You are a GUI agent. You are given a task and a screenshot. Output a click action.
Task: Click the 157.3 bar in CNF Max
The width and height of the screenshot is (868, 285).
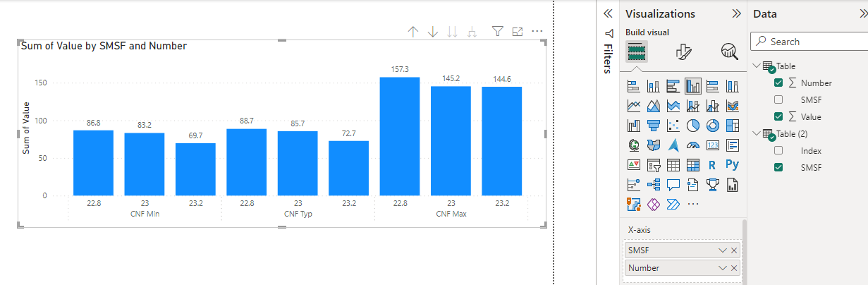pyautogui.click(x=400, y=136)
